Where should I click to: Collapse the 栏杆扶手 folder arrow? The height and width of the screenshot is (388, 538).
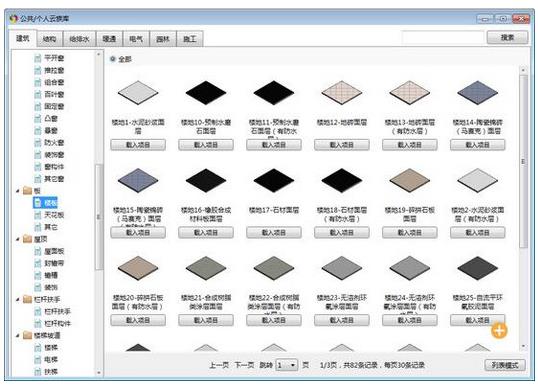point(17,299)
